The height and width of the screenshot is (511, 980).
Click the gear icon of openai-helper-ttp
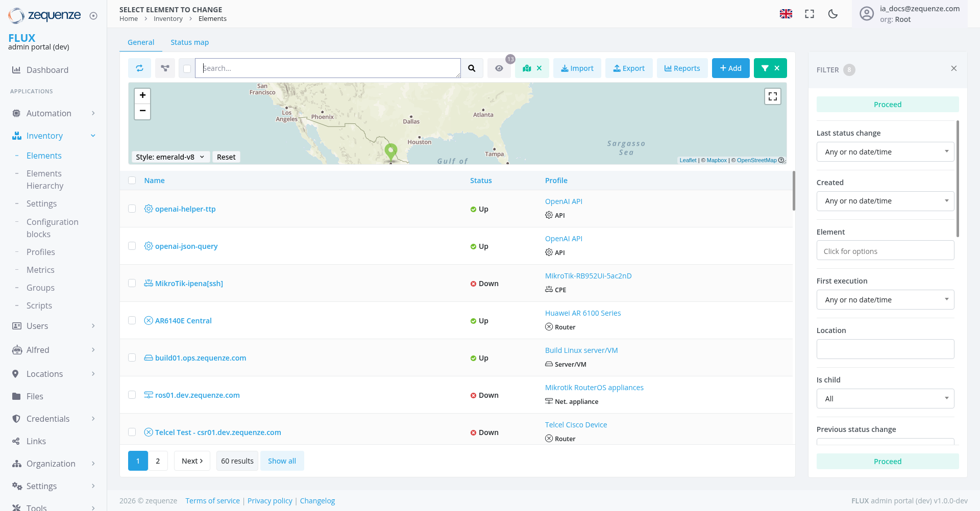[149, 209]
